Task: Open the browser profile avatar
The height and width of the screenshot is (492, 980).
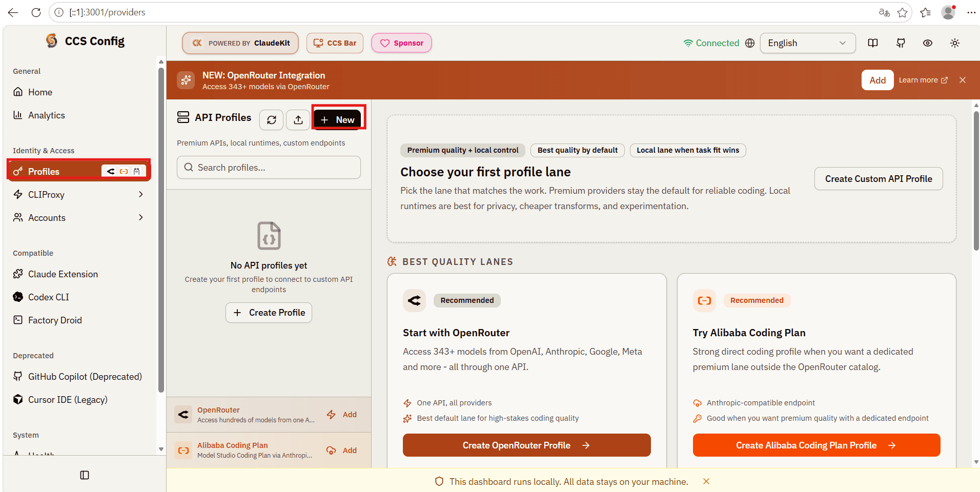Action: coord(949,12)
